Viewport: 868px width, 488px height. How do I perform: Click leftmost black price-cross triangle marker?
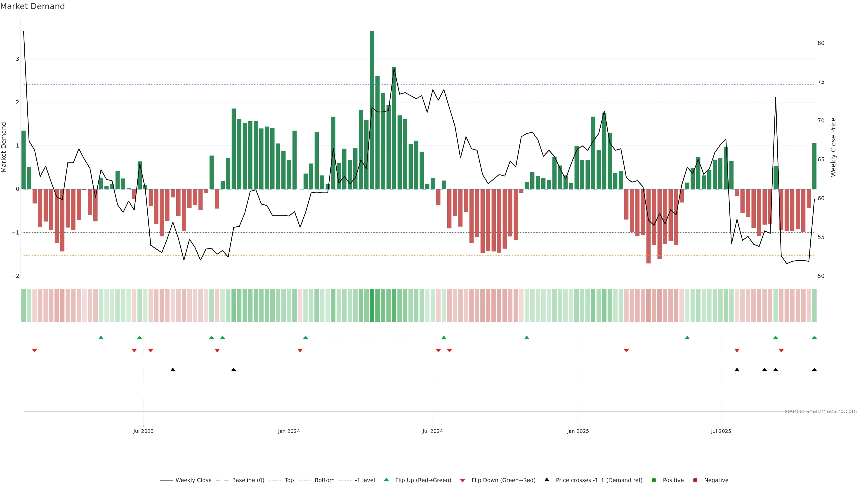(173, 370)
